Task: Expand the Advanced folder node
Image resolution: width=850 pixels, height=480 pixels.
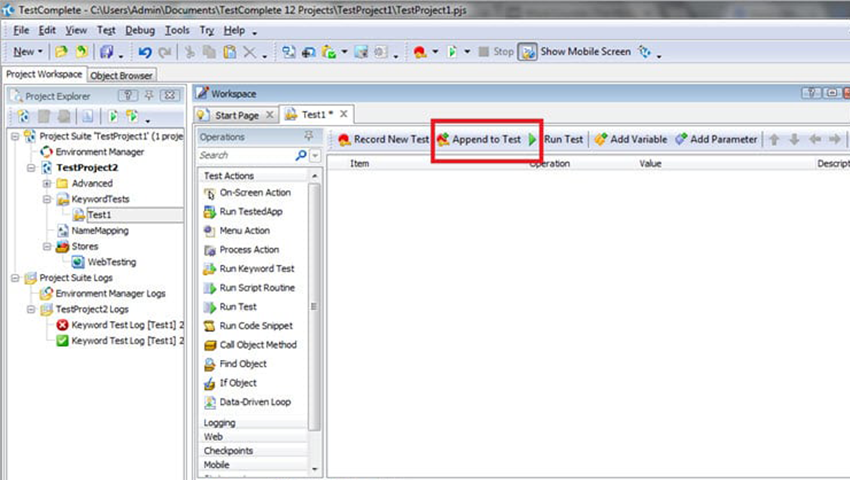Action: pos(47,184)
